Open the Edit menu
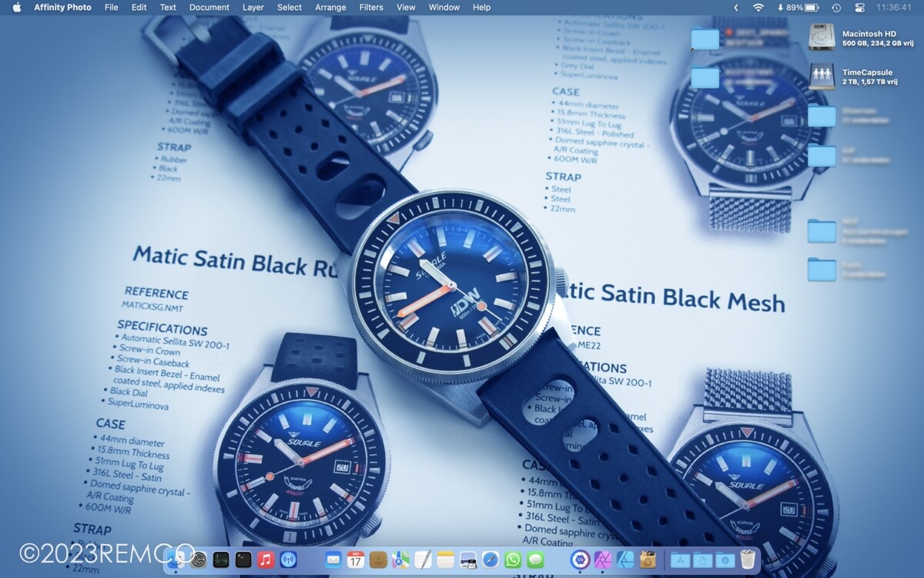924x578 pixels. click(139, 7)
